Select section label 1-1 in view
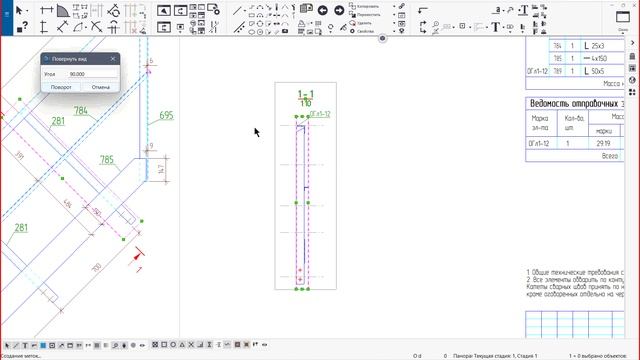This screenshot has width=640, height=360. coord(306,94)
